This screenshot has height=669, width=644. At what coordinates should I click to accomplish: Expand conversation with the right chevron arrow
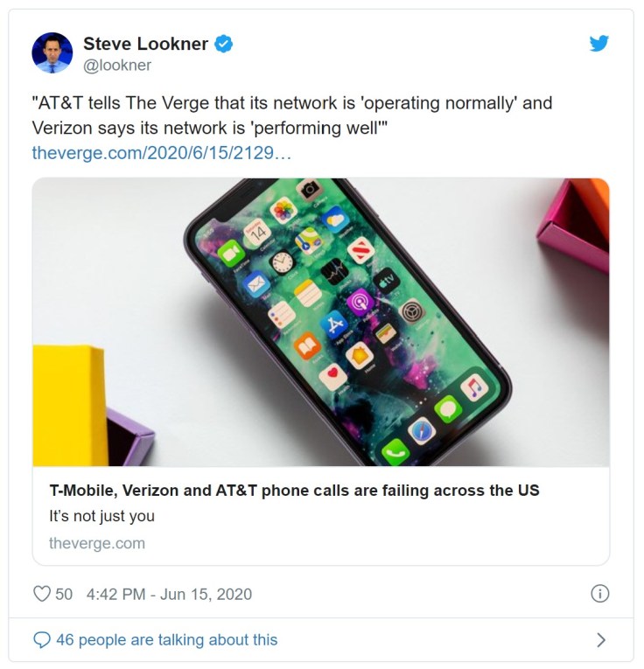pos(601,640)
